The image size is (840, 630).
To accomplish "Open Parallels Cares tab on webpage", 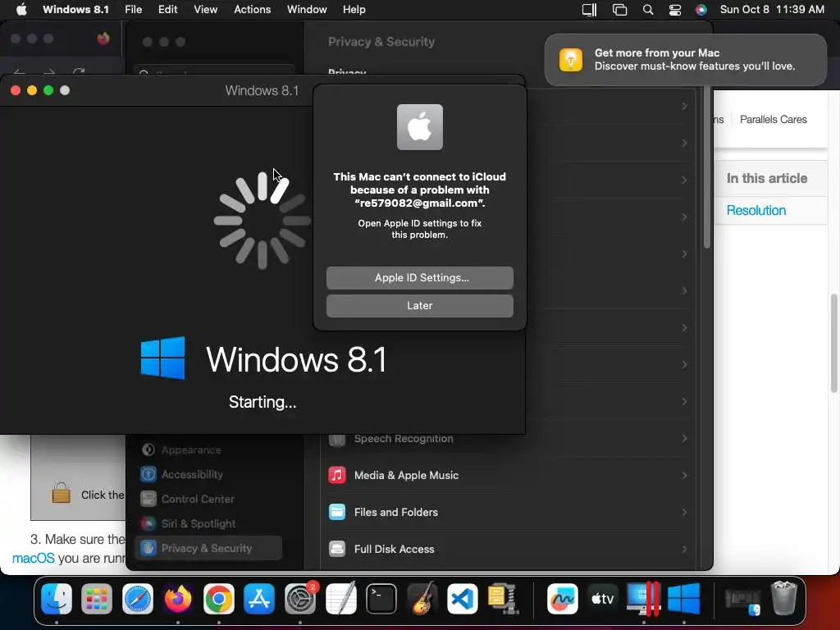I will [773, 120].
